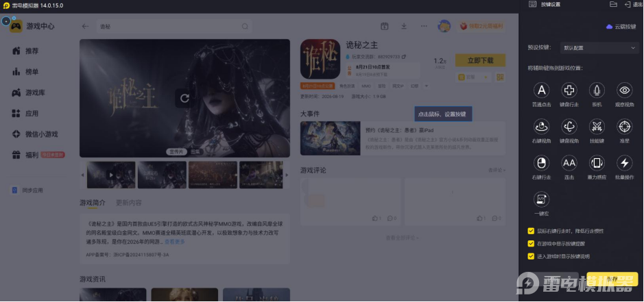This screenshot has height=302, width=644.
Task: Select the 右键视角 right-click view icon
Action: click(541, 127)
